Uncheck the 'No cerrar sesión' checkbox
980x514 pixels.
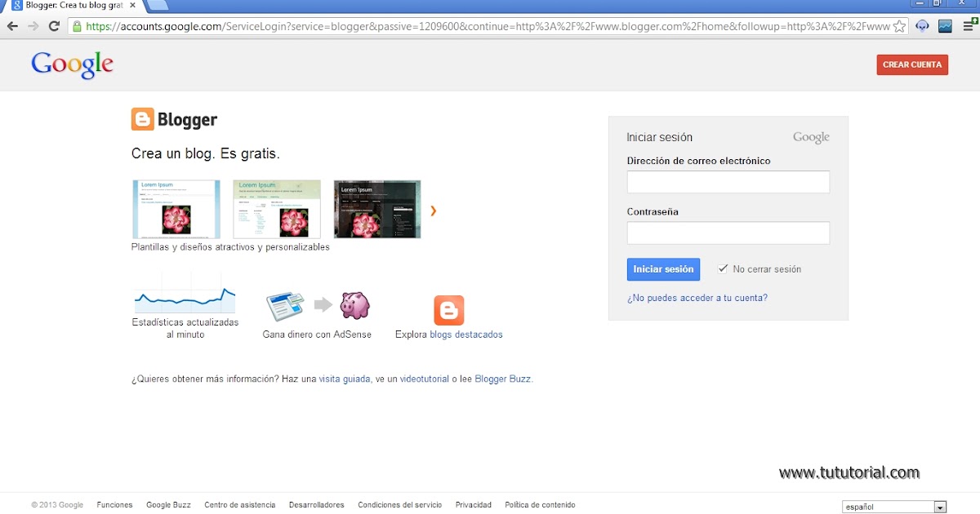tap(723, 268)
